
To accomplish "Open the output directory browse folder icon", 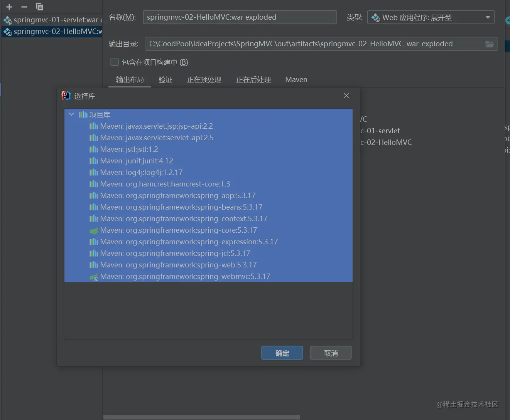I will tap(489, 44).
